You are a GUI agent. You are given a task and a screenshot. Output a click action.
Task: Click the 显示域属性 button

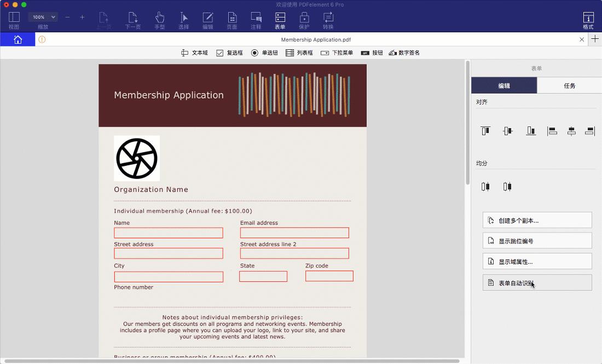point(537,262)
